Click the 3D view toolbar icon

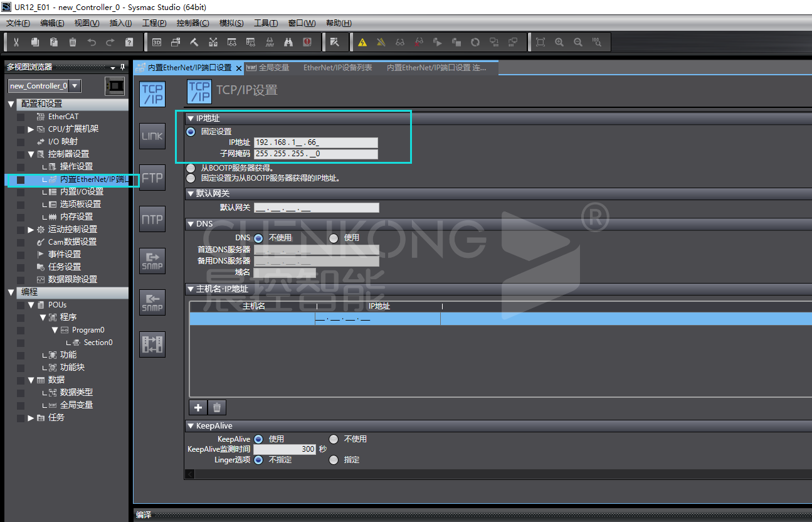click(157, 42)
